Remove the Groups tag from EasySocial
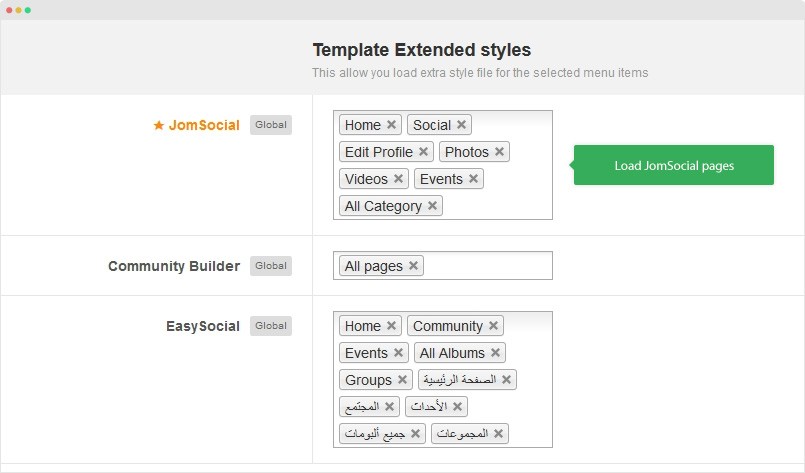Viewport: 805px width, 473px height. click(x=402, y=380)
